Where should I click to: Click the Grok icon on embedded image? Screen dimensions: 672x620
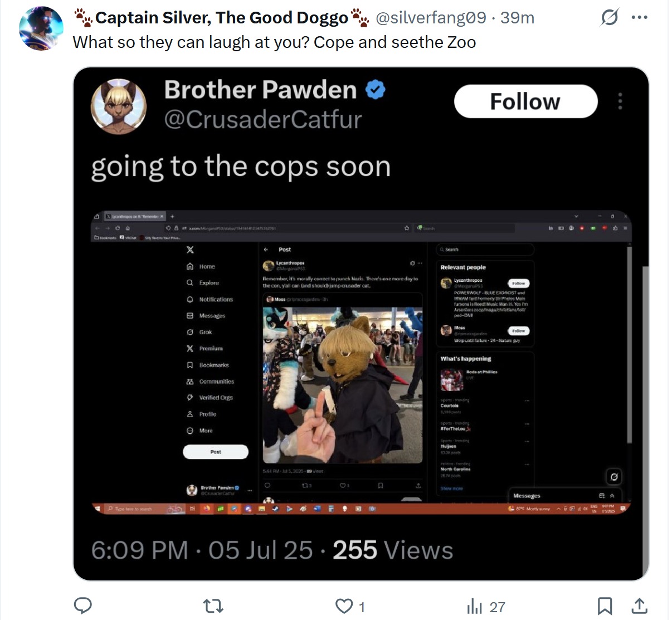point(613,477)
